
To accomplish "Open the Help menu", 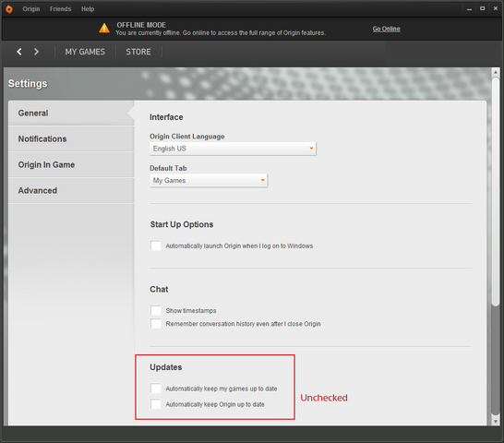I will tap(88, 9).
